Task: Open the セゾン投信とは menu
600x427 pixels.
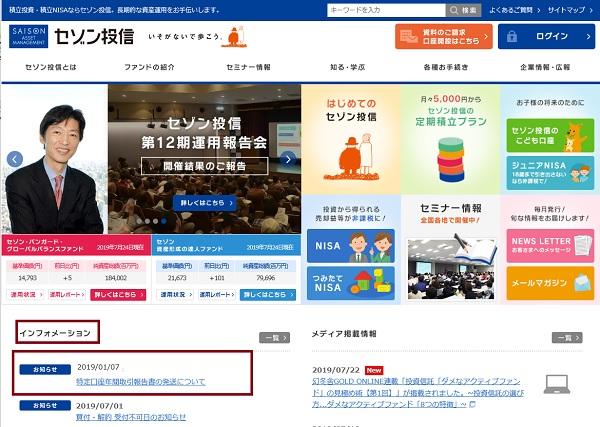Action: 51,67
